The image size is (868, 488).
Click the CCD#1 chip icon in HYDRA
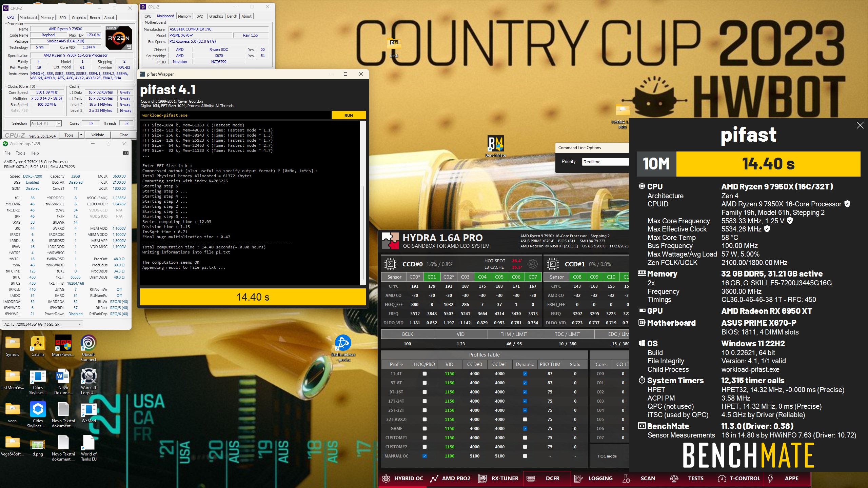[x=553, y=264]
